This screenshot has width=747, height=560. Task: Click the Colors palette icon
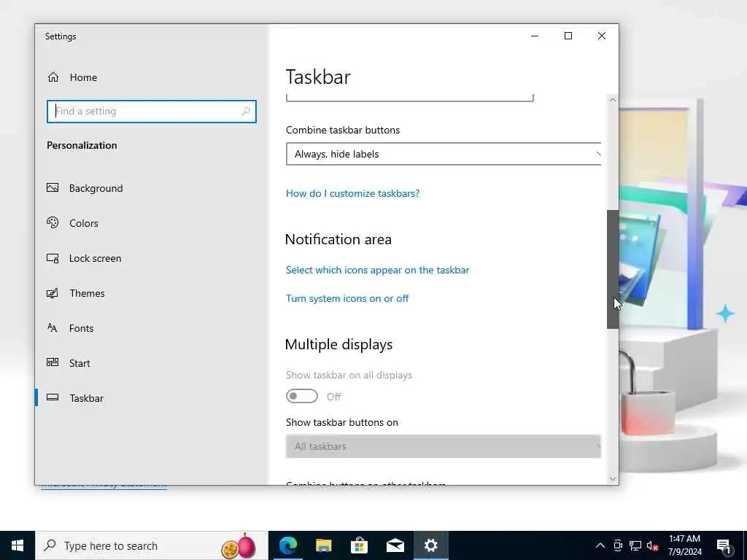(53, 222)
